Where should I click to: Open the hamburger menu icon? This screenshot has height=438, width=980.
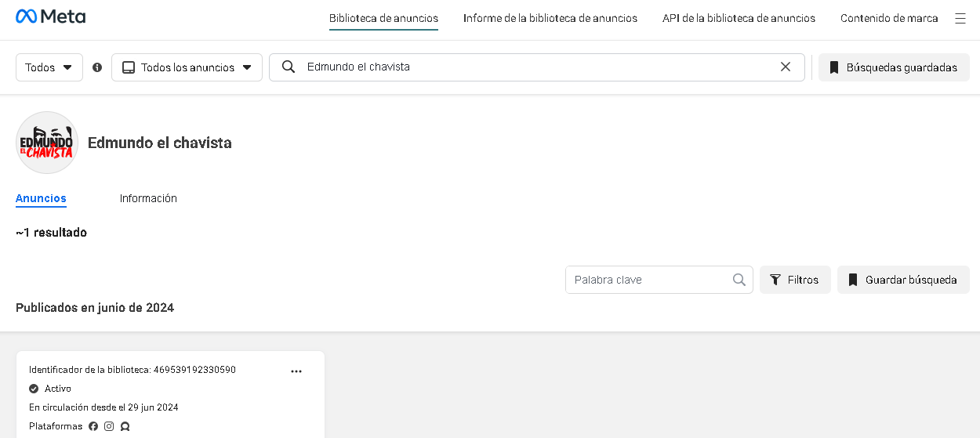(x=960, y=18)
